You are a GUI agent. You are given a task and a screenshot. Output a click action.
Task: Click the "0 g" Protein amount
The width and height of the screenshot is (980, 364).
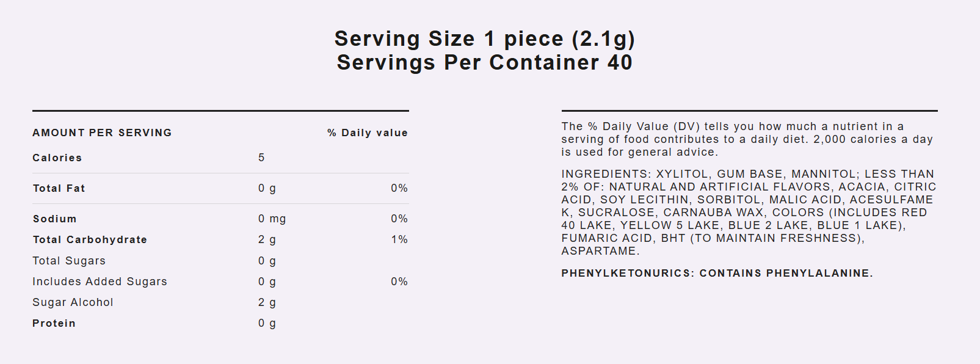click(267, 324)
